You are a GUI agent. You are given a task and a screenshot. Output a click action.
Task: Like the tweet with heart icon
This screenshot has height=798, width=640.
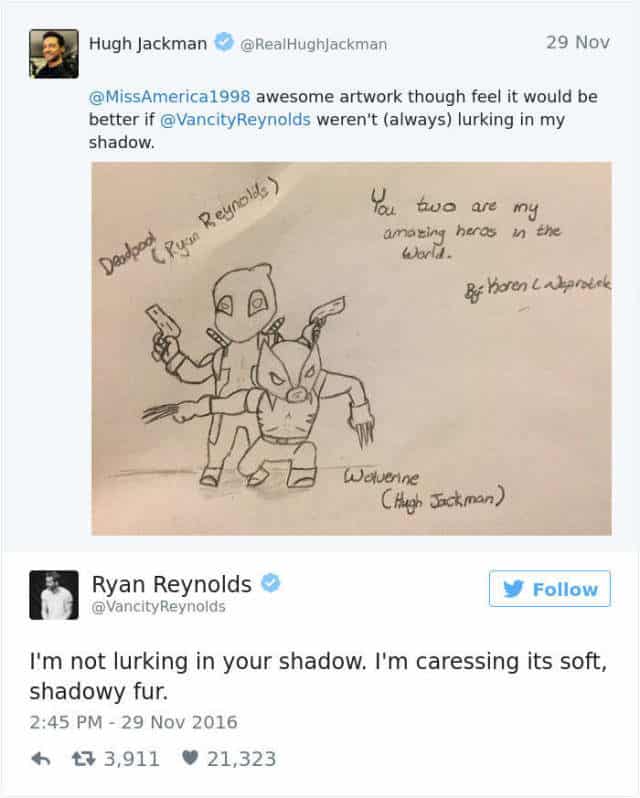tap(190, 758)
